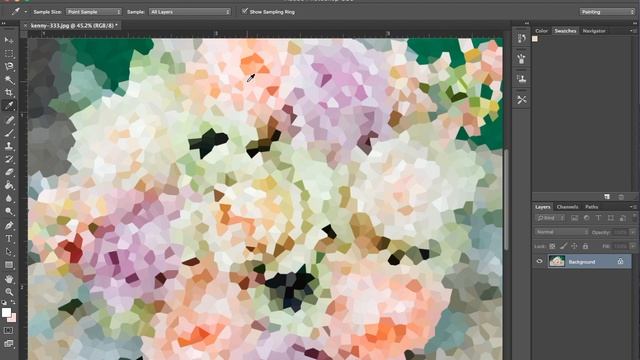
Task: Open the Layers panel flyout menu
Action: pyautogui.click(x=633, y=207)
